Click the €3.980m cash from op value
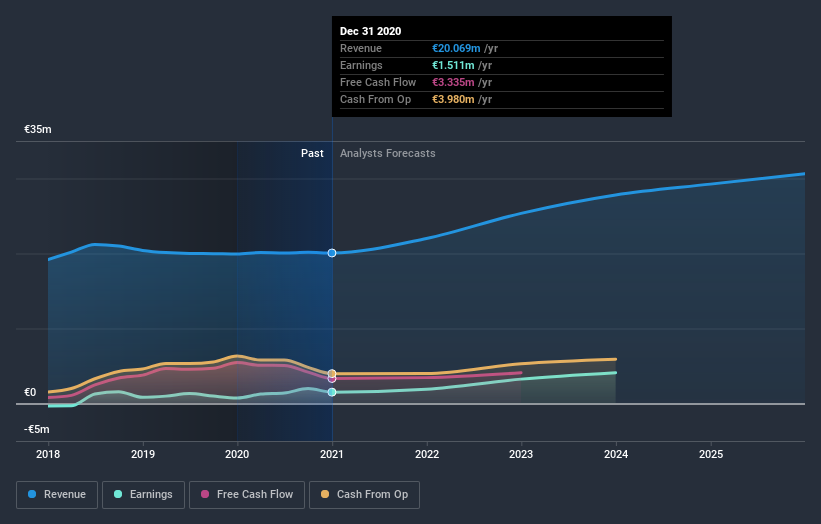Image resolution: width=821 pixels, height=524 pixels. [453, 99]
